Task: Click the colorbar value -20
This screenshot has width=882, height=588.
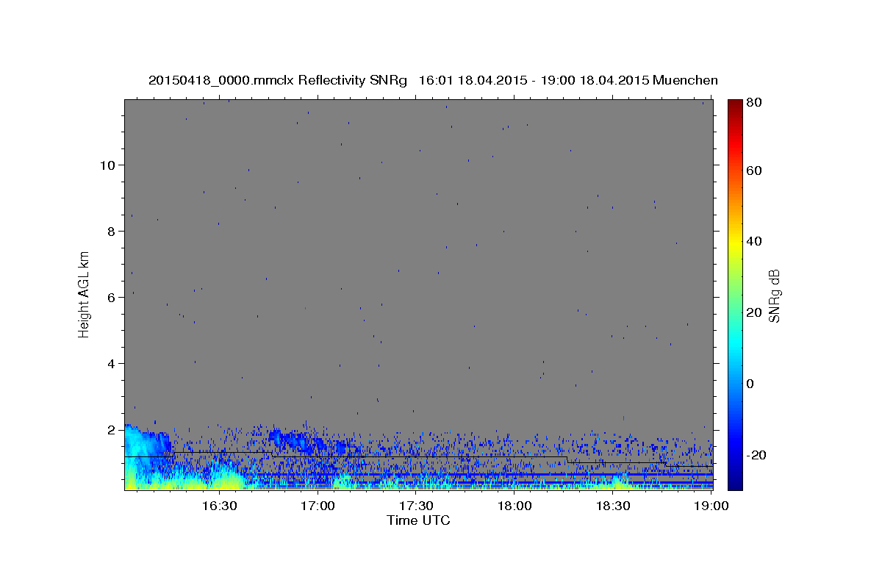Action: point(758,455)
